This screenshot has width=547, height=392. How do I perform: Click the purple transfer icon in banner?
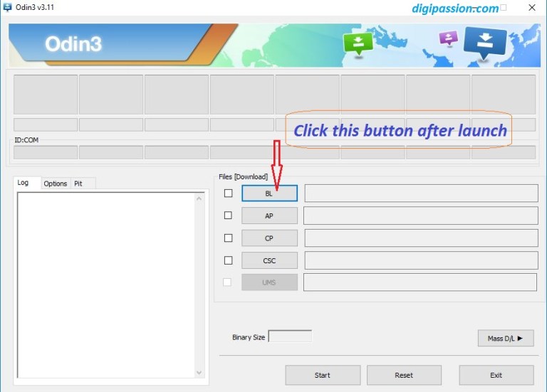coord(449,38)
